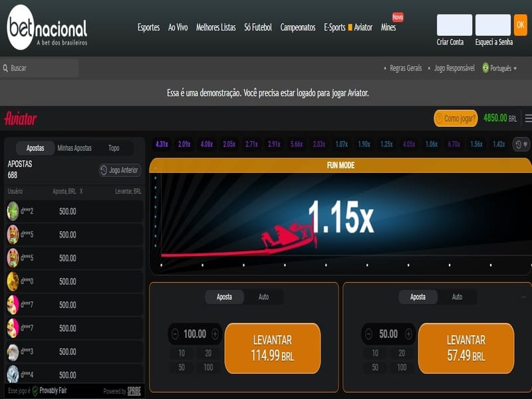Click the Betnacional logo
Viewport: 532px width, 399px height.
[x=47, y=29]
